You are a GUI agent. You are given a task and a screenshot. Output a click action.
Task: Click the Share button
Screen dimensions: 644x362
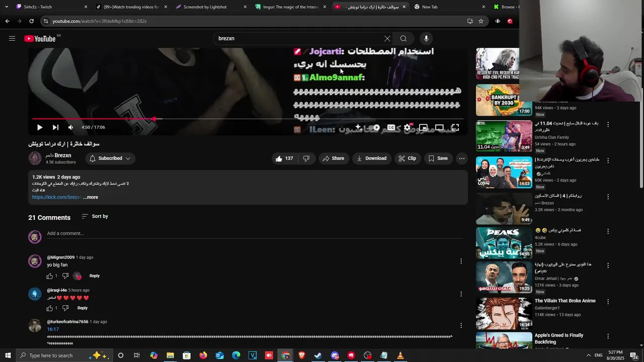[x=334, y=158]
